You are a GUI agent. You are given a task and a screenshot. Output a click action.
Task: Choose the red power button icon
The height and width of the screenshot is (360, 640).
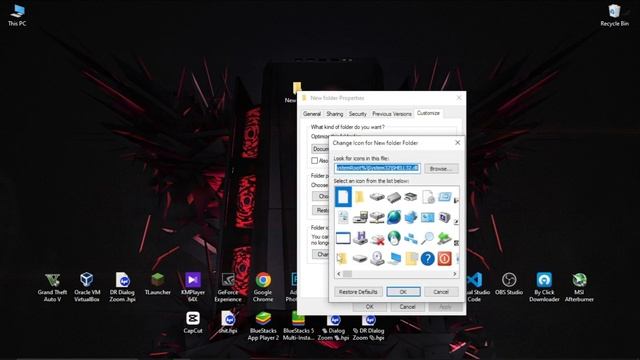point(444,258)
